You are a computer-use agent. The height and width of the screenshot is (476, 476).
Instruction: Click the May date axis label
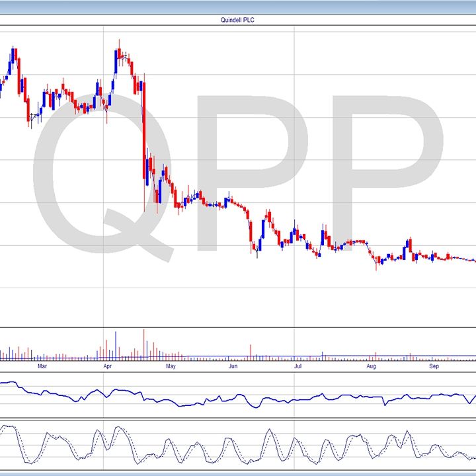pos(170,365)
